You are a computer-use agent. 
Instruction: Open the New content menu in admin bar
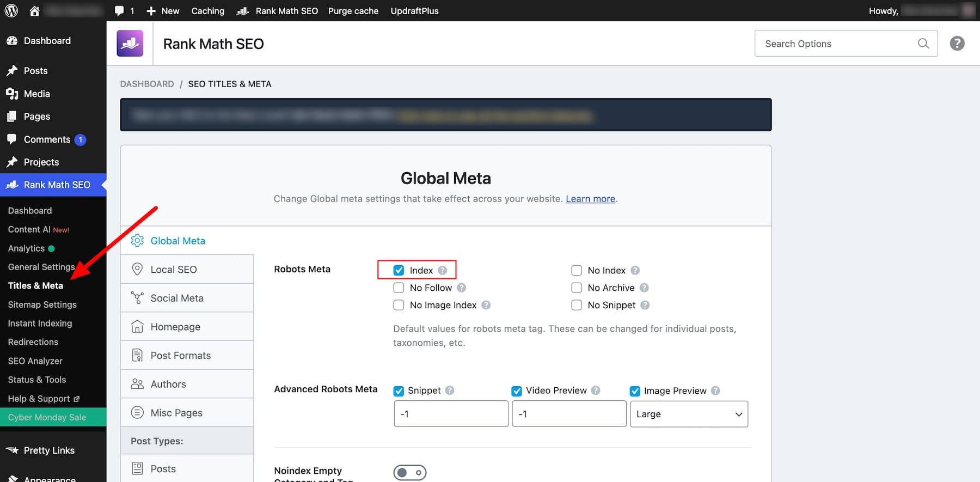(x=163, y=11)
